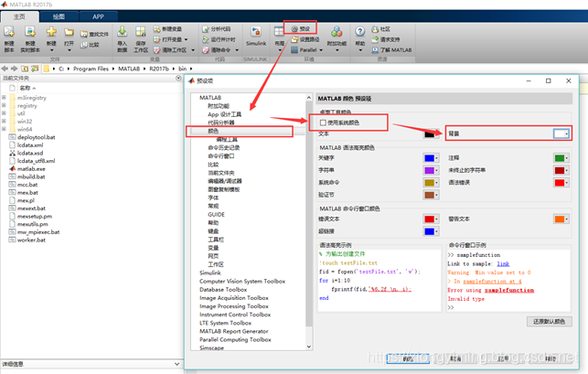Open the 背景 white color swatch
The image size is (588, 374).
point(561,134)
